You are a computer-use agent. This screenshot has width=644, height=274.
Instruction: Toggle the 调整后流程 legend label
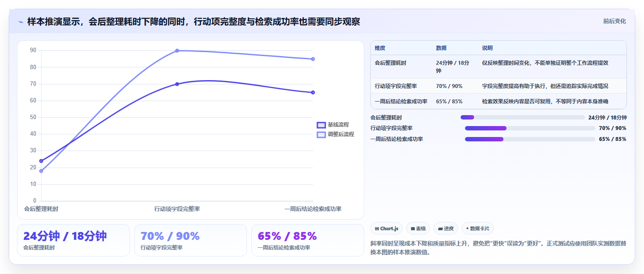[341, 134]
